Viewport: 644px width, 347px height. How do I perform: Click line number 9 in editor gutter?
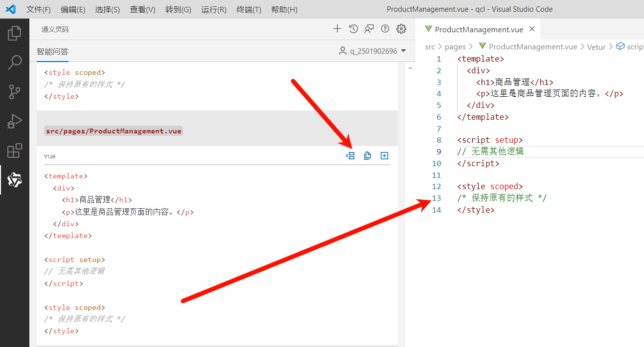pos(439,152)
